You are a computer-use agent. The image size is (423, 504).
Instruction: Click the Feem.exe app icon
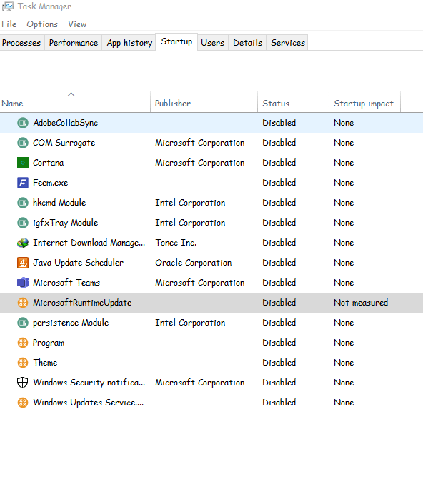click(23, 183)
